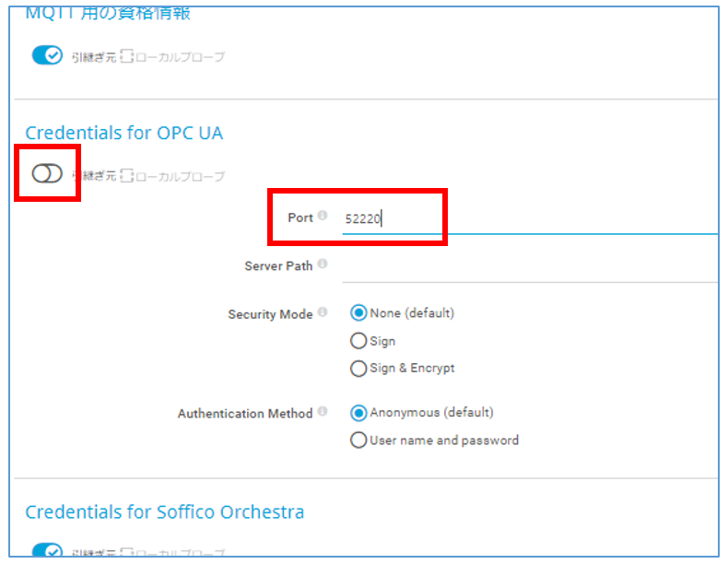Click the inheritance icon in Soffico Orchestra section
Screen dimensions: 728x564
126,553
